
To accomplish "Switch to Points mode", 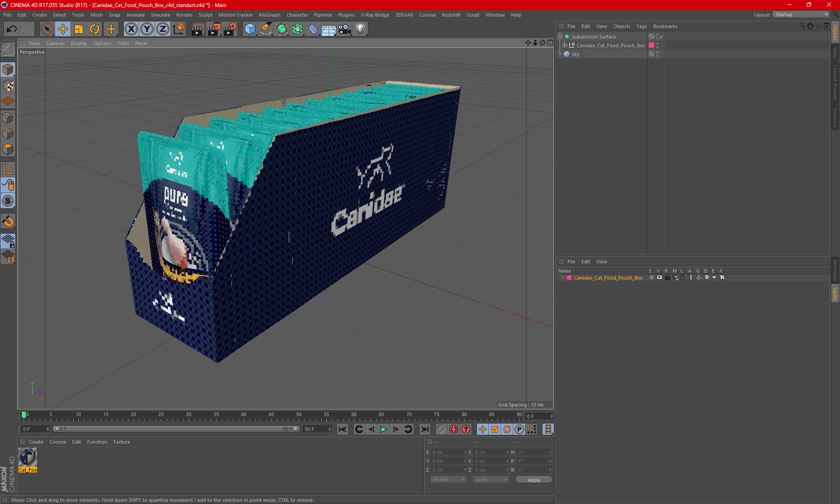I will 8,118.
